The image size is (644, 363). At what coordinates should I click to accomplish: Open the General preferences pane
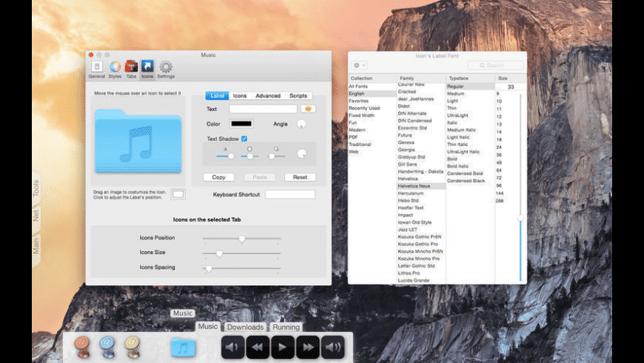coord(97,70)
